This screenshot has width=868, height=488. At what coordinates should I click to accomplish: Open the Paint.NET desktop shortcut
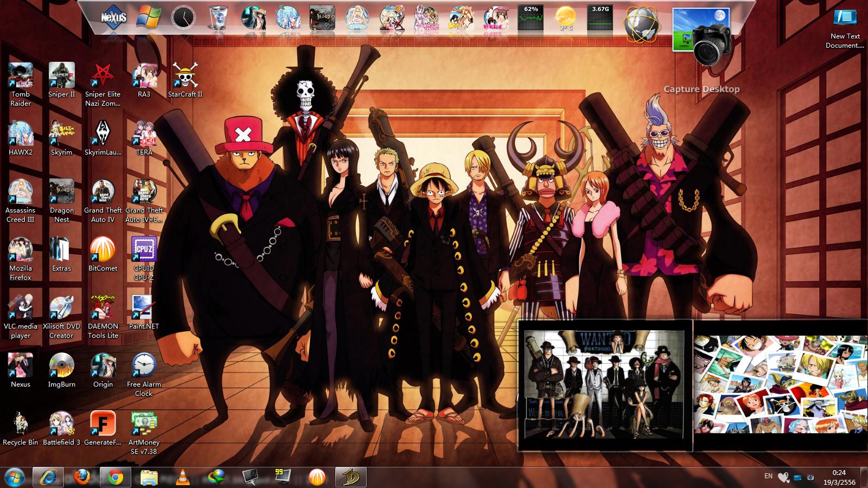click(x=144, y=312)
